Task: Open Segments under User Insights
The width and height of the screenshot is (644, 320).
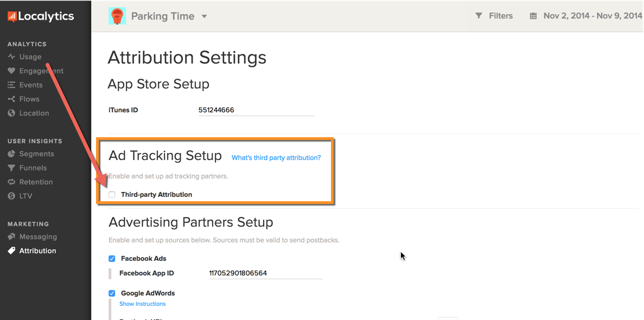Action: (x=36, y=153)
